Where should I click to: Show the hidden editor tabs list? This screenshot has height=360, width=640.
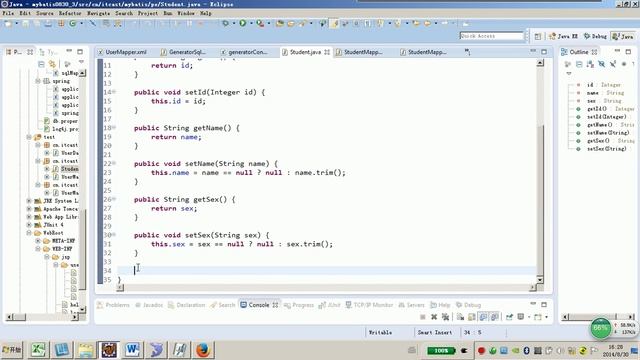[x=468, y=52]
